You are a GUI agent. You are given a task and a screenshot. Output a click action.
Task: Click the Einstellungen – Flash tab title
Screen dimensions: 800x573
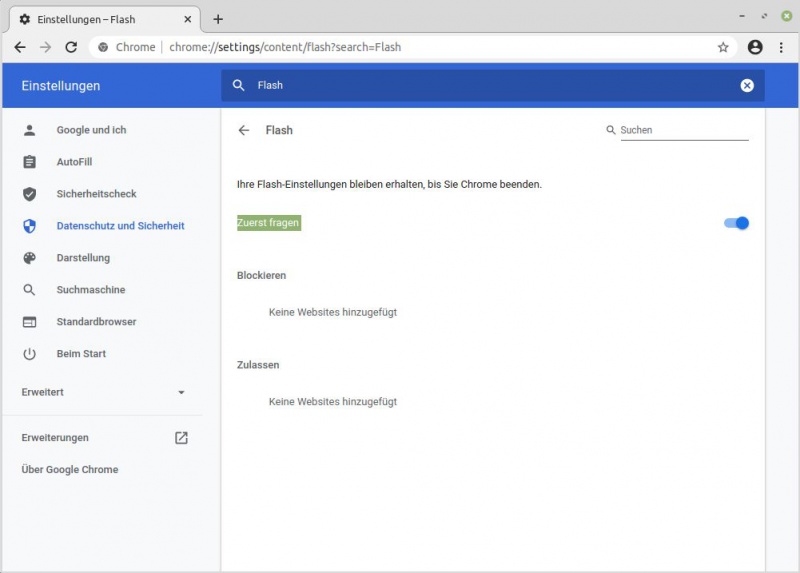pyautogui.click(x=86, y=19)
